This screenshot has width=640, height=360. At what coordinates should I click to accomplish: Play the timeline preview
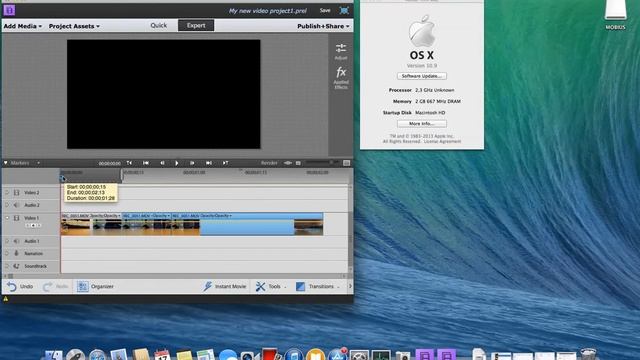click(x=177, y=163)
